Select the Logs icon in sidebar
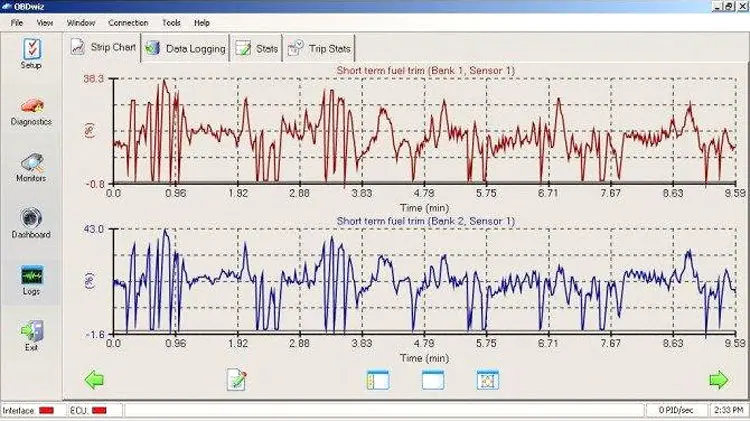Viewport: 750px width, 421px height. coord(32,280)
